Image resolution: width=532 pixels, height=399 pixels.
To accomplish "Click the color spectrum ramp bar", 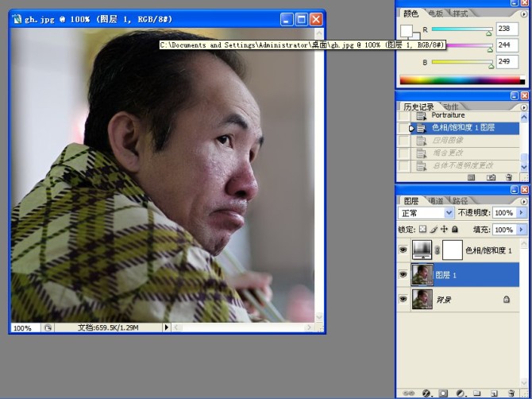I will (x=462, y=80).
